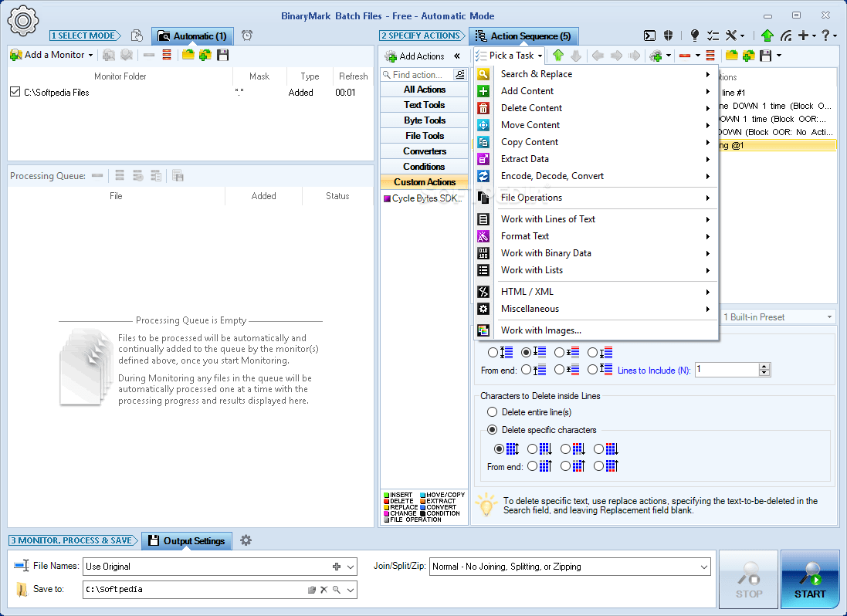Append action sequence with folder-plus icon

(x=748, y=55)
